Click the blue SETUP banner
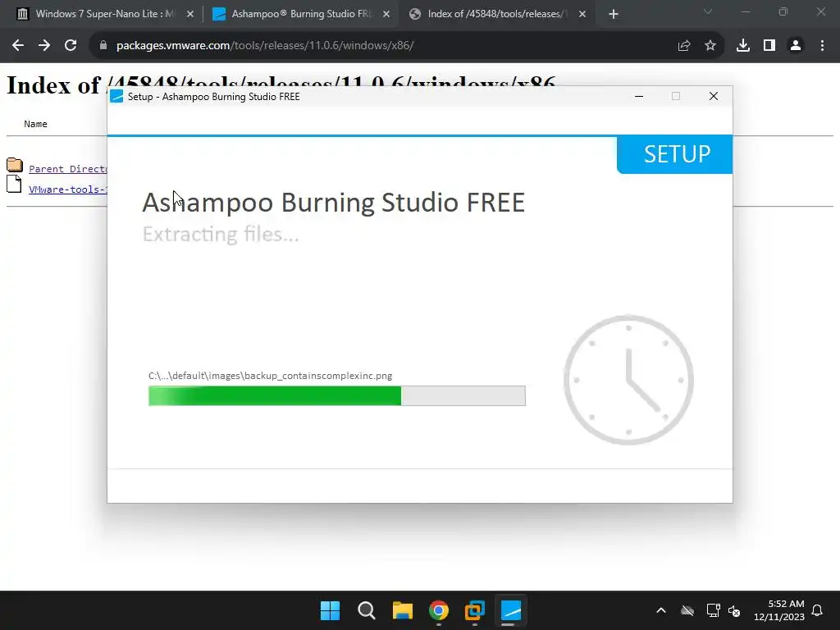The width and height of the screenshot is (840, 630). click(x=674, y=154)
